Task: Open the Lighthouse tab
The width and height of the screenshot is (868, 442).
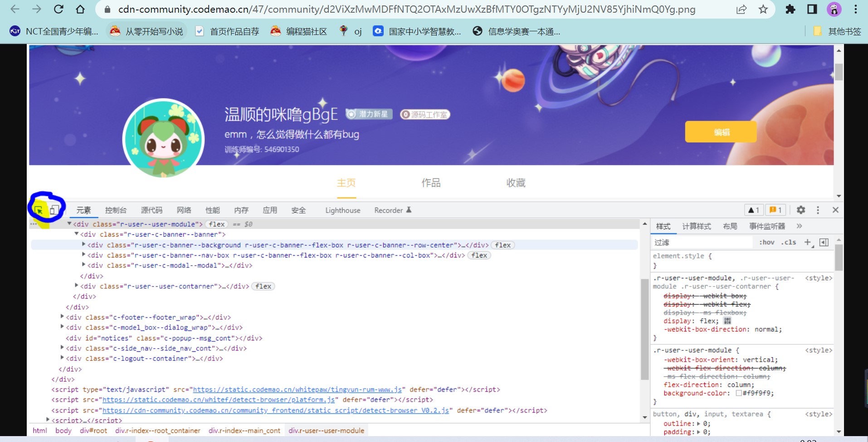Action: 343,210
